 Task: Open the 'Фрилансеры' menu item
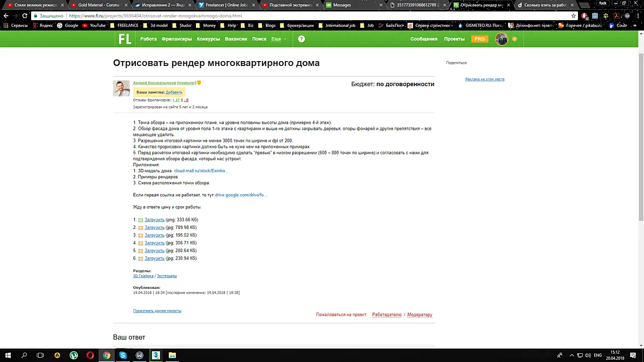tap(177, 39)
